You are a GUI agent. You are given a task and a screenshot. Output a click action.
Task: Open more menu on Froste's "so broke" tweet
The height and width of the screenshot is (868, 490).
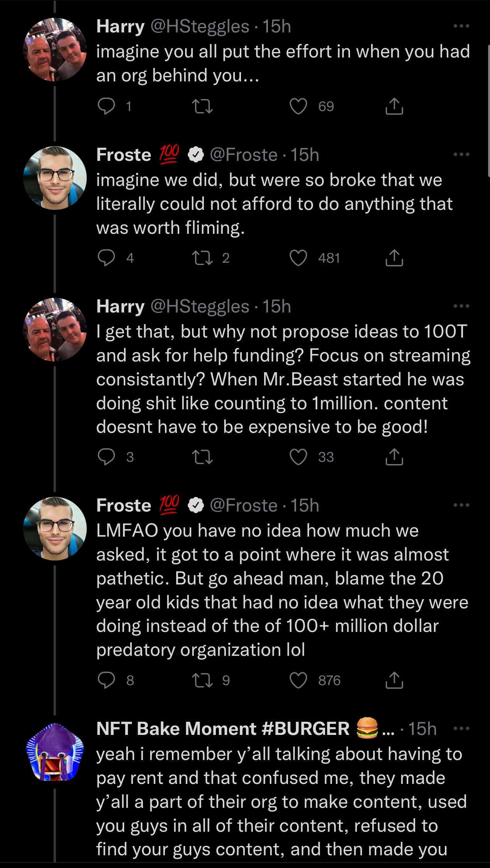point(461,155)
